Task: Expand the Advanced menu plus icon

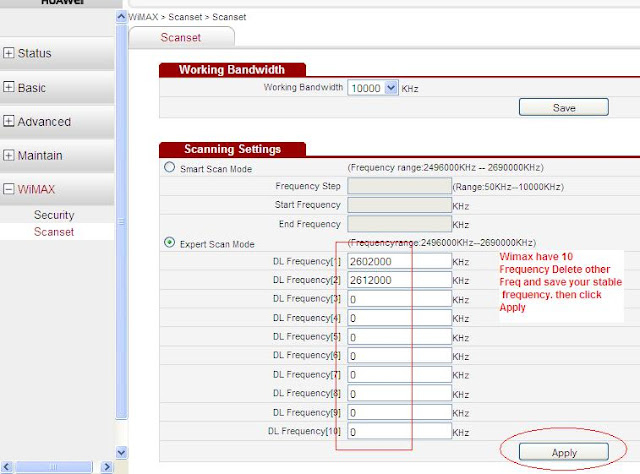Action: click(x=8, y=121)
